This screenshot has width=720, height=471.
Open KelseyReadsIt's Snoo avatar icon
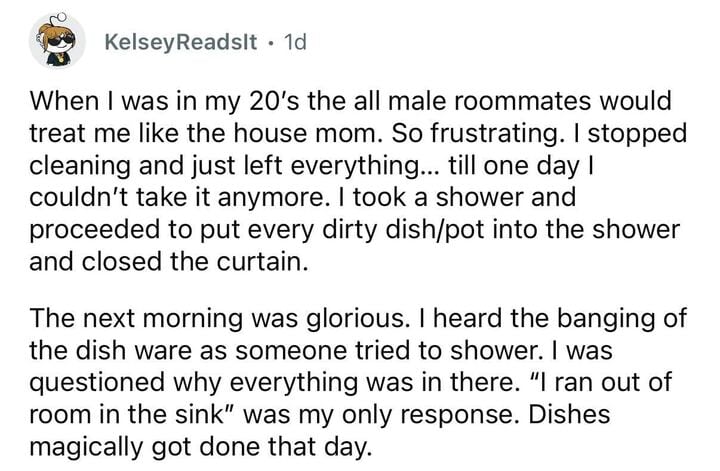pyautogui.click(x=57, y=41)
